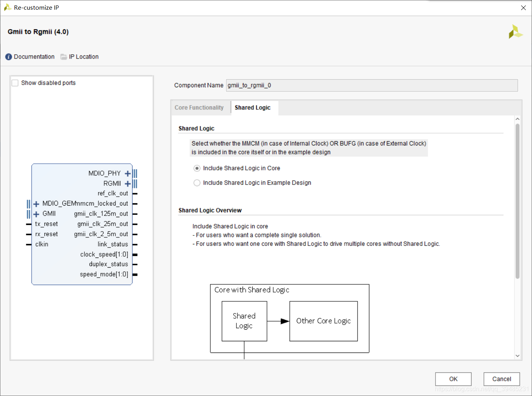This screenshot has height=396, width=532.
Task: Click the Component Name input field
Action: pyautogui.click(x=372, y=85)
